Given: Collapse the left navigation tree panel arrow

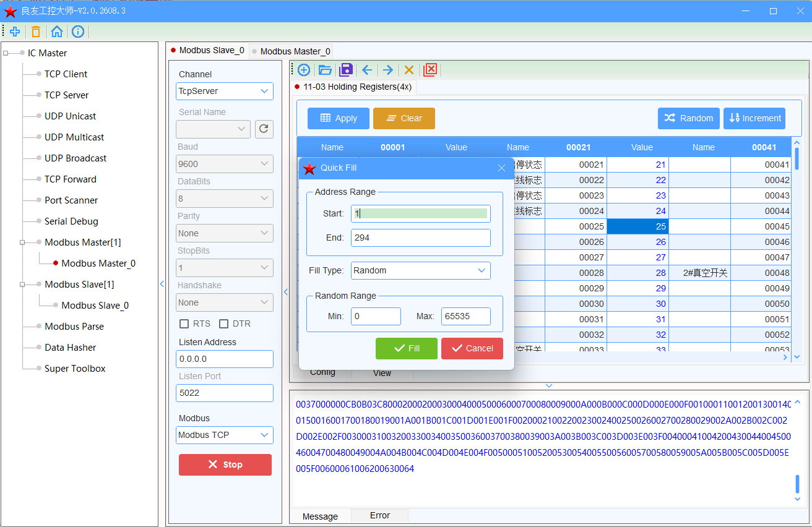Looking at the screenshot, I should pyautogui.click(x=162, y=284).
